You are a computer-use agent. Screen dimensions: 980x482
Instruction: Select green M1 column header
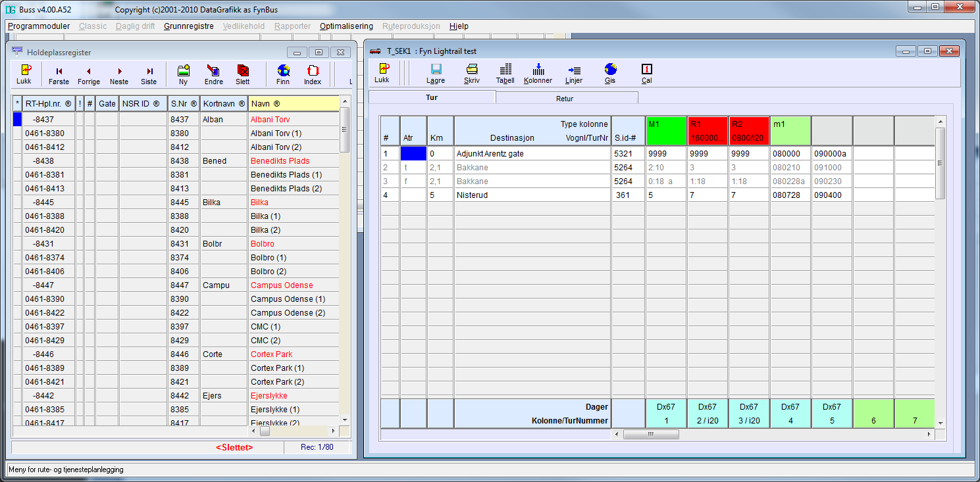point(666,130)
